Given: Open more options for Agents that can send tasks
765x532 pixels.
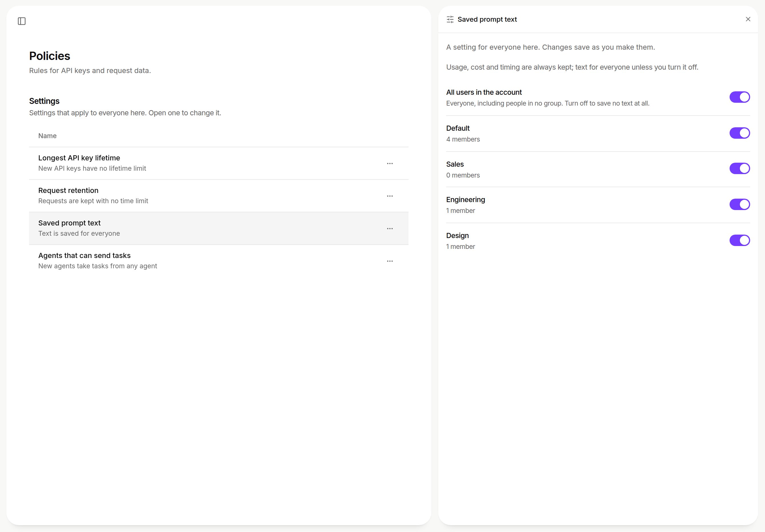Looking at the screenshot, I should pos(390,261).
